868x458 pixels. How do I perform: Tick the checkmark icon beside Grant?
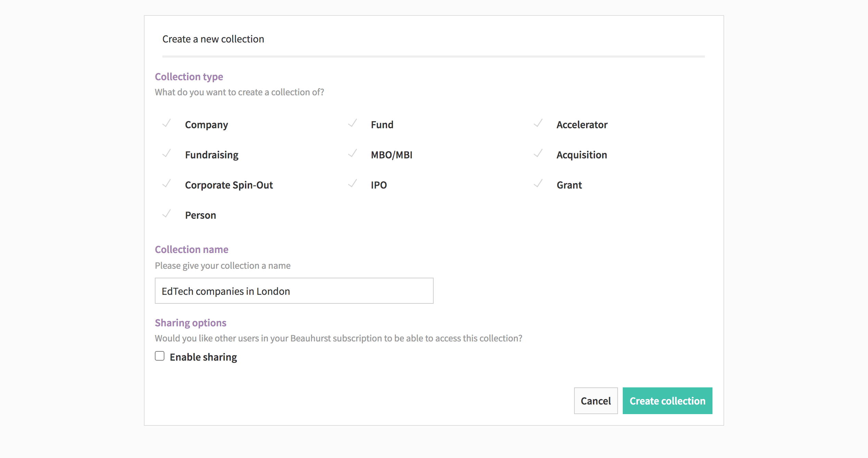click(x=538, y=184)
